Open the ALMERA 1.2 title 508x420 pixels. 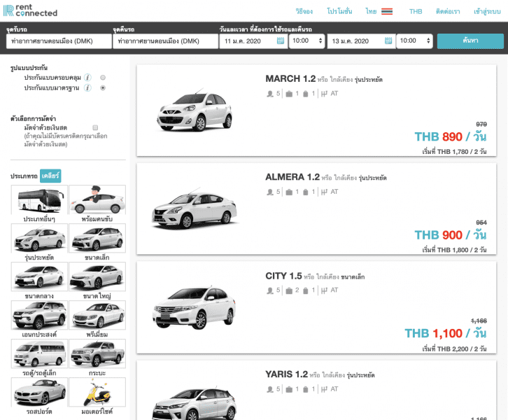292,177
